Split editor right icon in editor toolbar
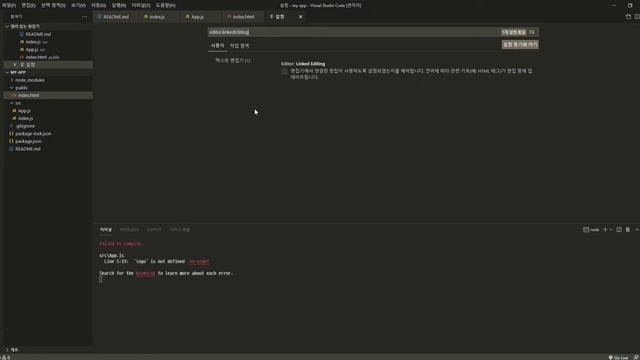The width and height of the screenshot is (640, 360). coord(637,17)
